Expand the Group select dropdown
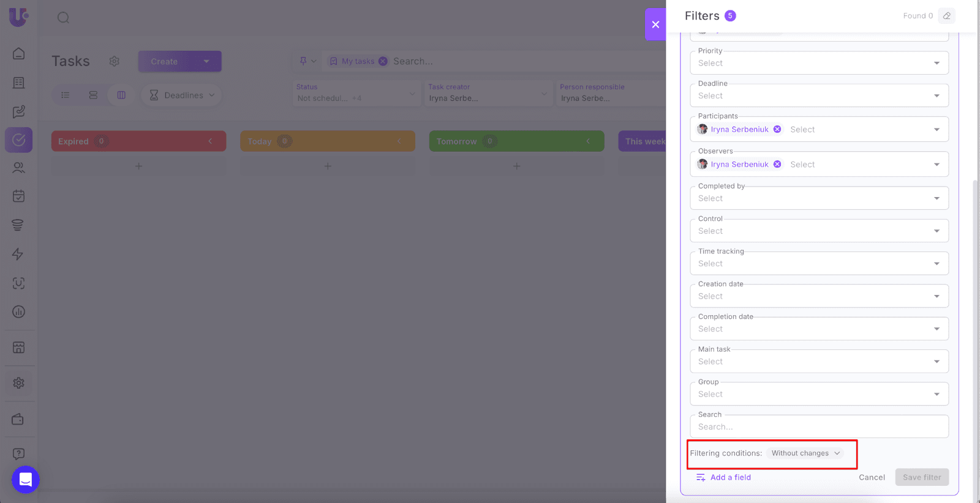The image size is (980, 503). 819,395
